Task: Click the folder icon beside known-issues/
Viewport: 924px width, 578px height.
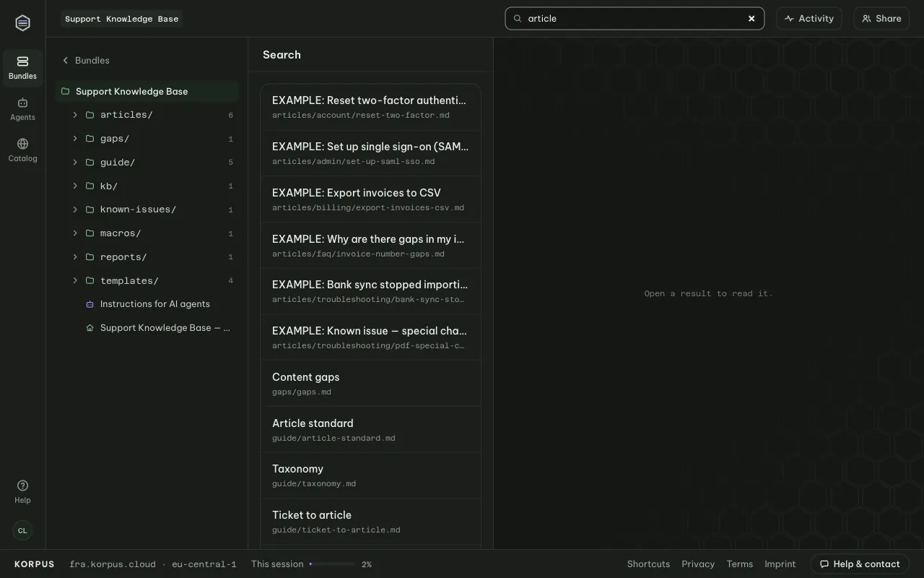Action: coord(90,210)
